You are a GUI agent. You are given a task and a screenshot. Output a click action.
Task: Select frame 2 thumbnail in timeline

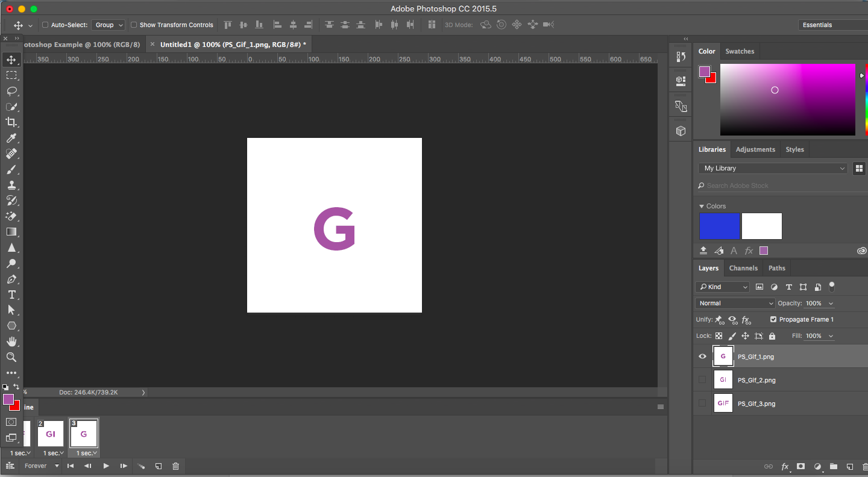click(x=51, y=434)
